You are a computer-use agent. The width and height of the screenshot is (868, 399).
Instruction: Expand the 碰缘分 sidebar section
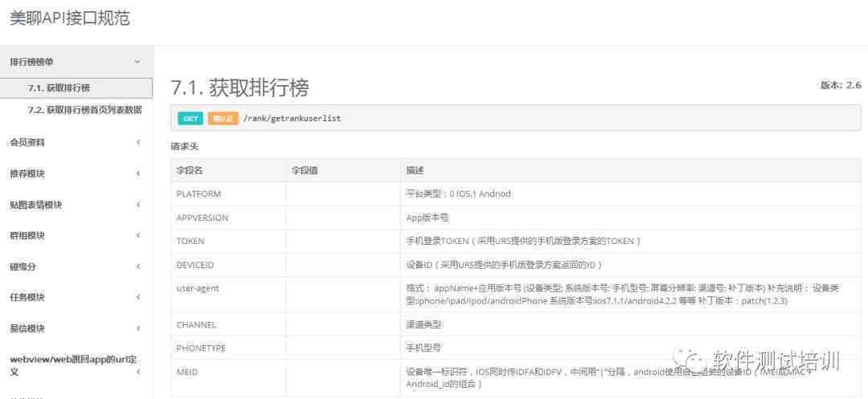coord(76,267)
